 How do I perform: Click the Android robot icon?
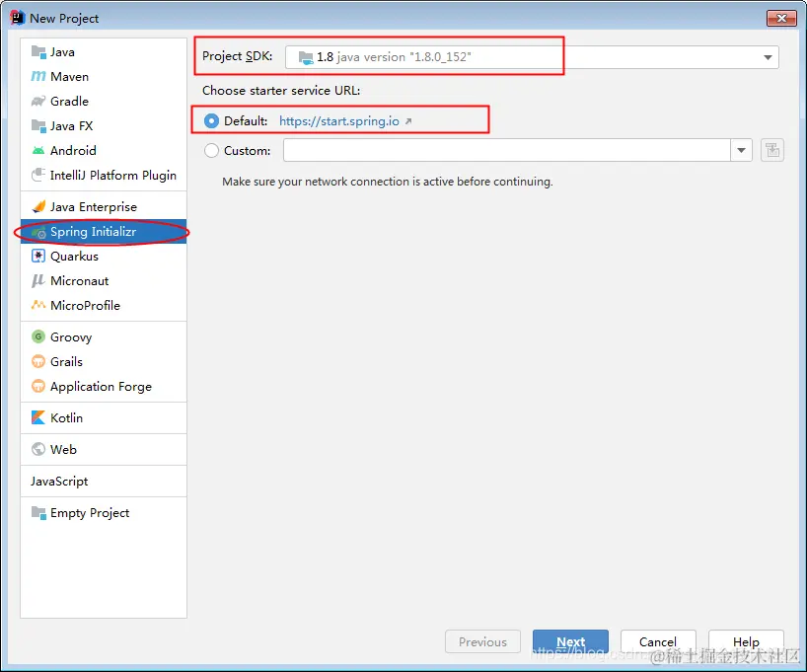(38, 151)
